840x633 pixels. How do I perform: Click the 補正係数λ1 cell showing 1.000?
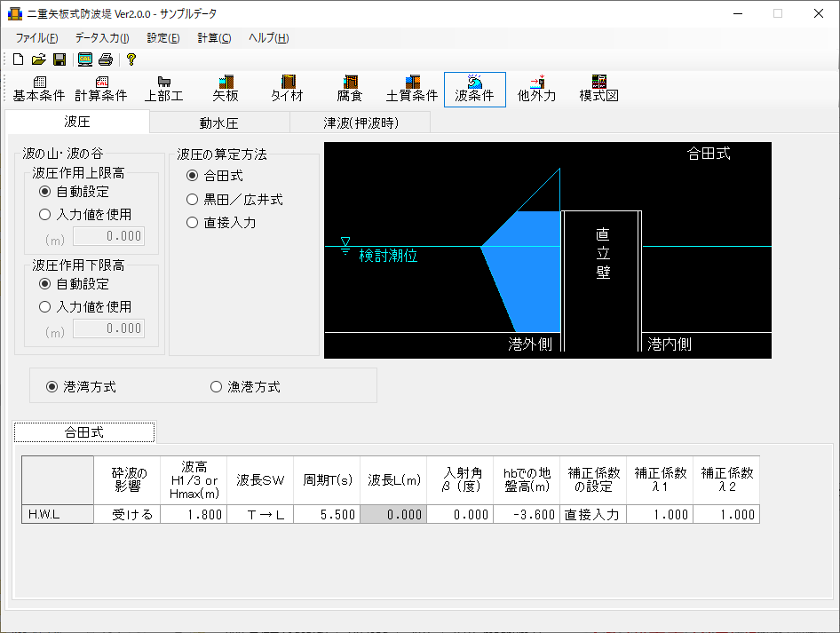tap(660, 515)
